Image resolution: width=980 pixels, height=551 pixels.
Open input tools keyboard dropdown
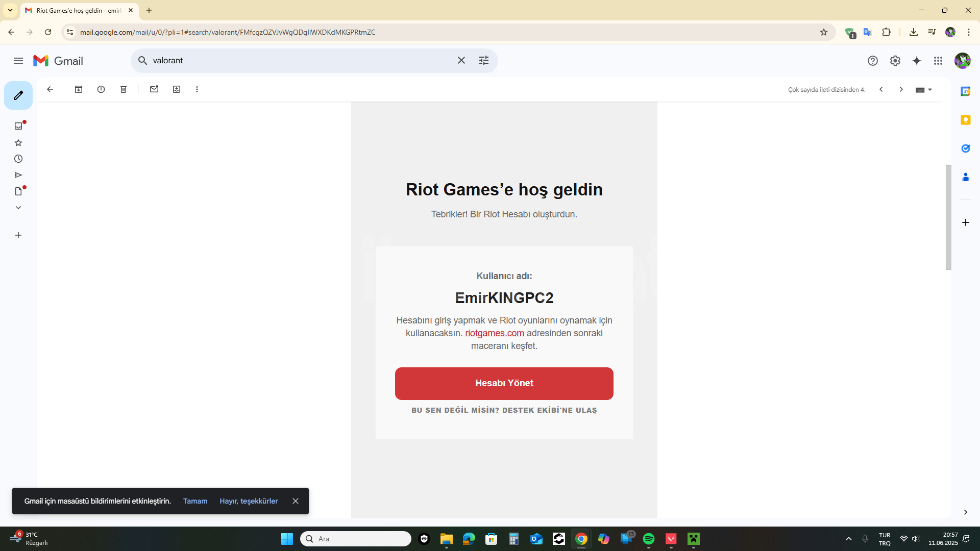click(924, 90)
